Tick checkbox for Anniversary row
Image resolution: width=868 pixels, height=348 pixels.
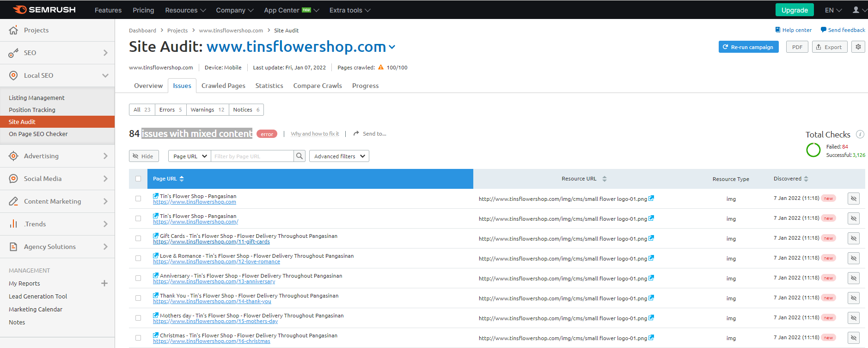tap(138, 278)
